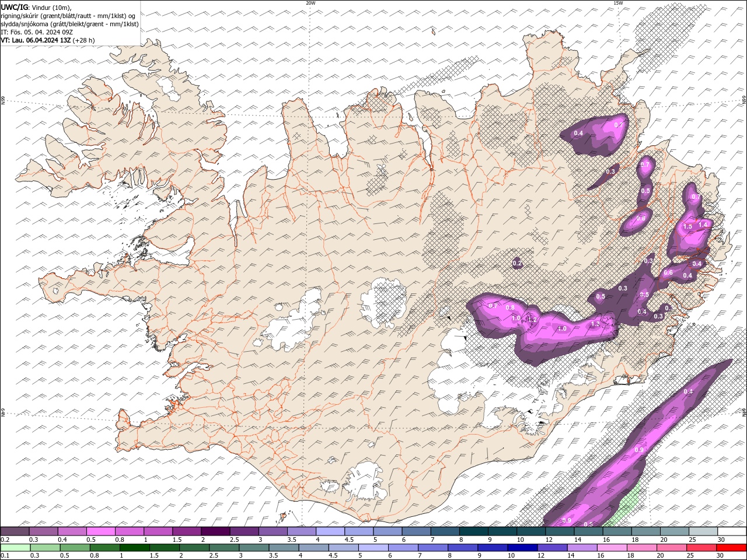
Task: Click the '15W' longitude label
Action: coord(618,3)
